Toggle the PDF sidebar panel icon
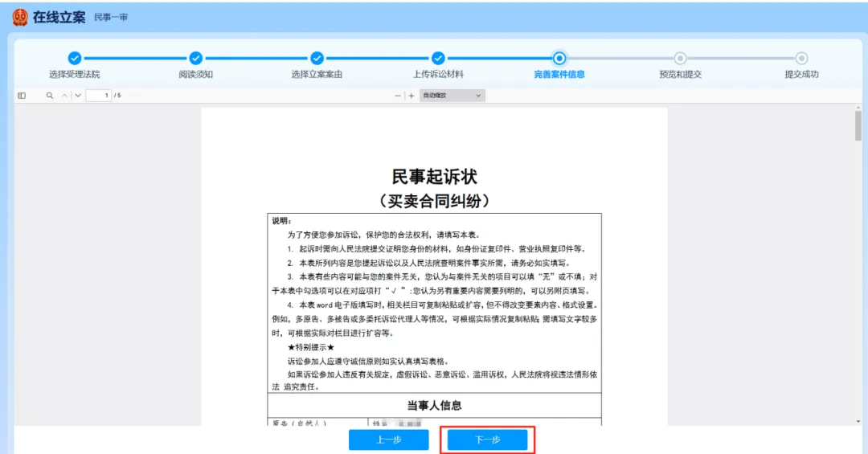The image size is (868, 454). (x=22, y=96)
